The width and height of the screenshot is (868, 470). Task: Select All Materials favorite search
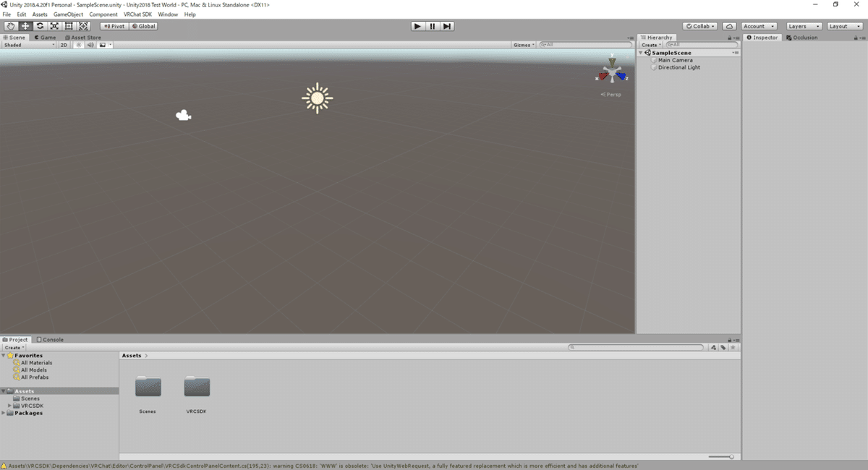tap(33, 363)
